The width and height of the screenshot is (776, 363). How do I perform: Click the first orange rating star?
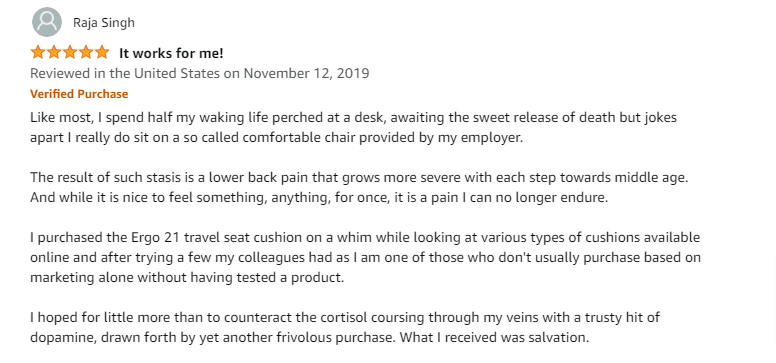pos(38,52)
